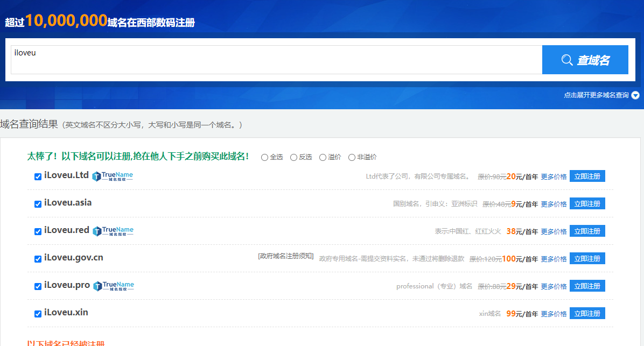The image size is (644, 346).
Task: Click 立即注册 for iLoveu.xin
Action: (587, 313)
